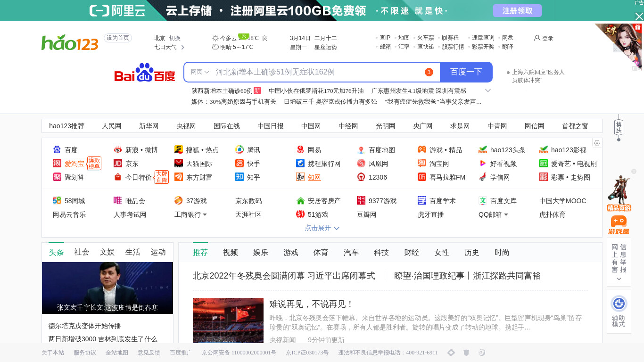644x362 pixels.
Task: Open the 难说再见 article thumbnail
Action: (228, 321)
